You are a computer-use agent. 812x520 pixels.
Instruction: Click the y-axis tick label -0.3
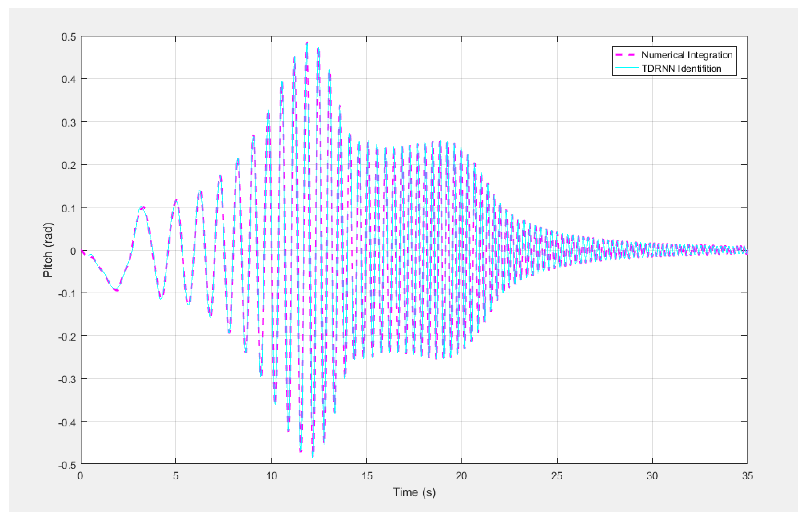coord(67,380)
